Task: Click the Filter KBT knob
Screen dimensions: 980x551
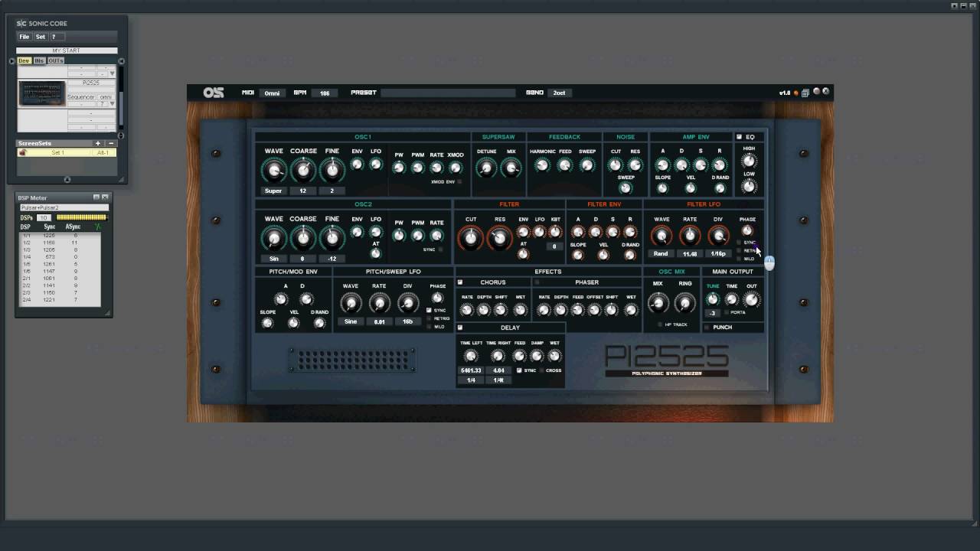Action: (x=555, y=231)
